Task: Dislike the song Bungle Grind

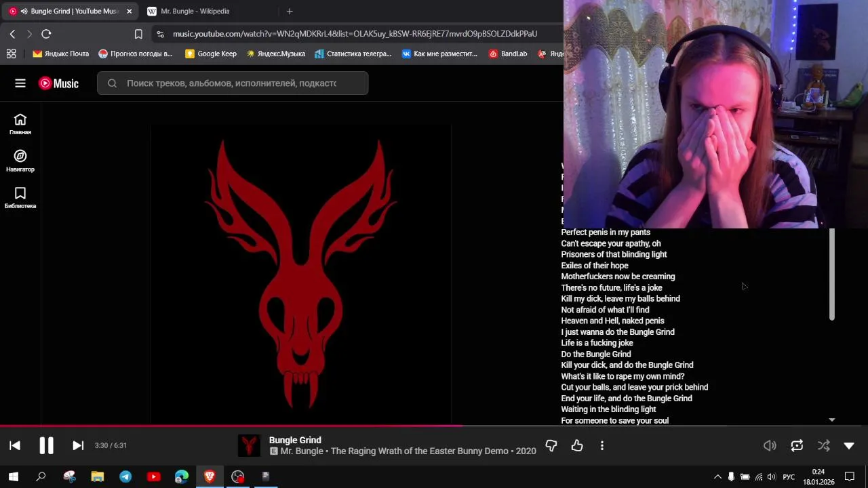Action: pyautogui.click(x=551, y=445)
